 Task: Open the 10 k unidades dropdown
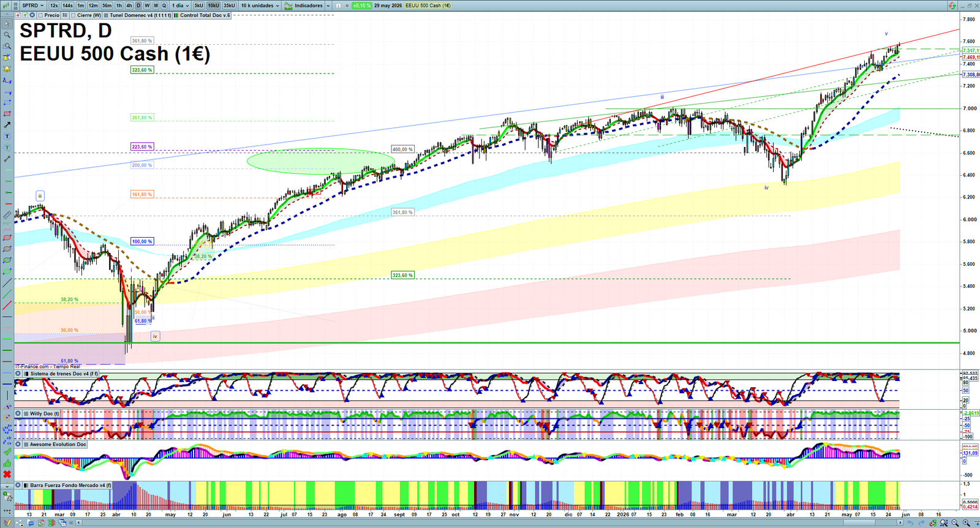tap(260, 6)
